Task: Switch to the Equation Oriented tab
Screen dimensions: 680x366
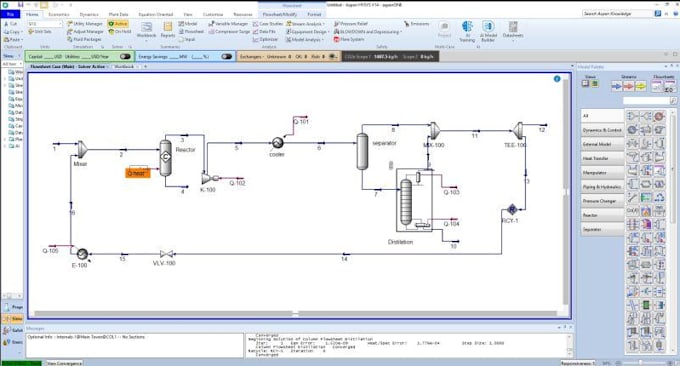Action: tap(156, 14)
